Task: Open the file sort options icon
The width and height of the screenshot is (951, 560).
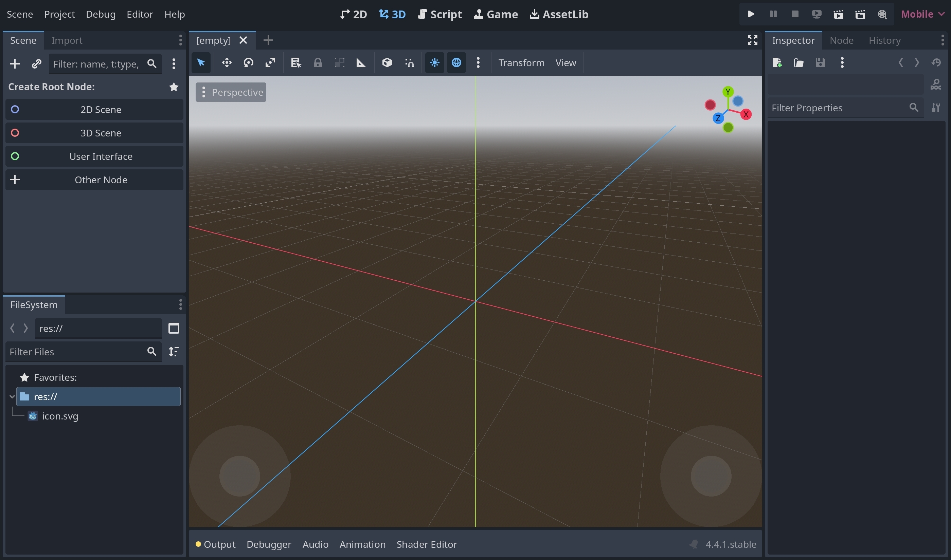Action: 174,352
